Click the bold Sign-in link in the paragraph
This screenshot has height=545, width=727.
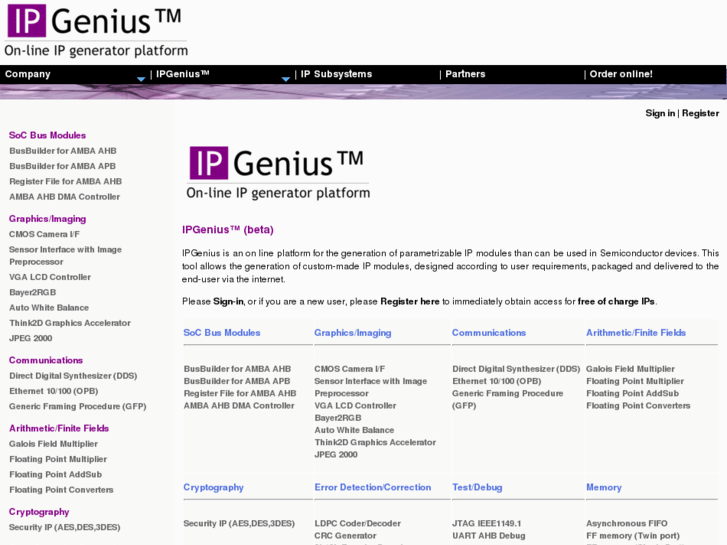pos(228,301)
